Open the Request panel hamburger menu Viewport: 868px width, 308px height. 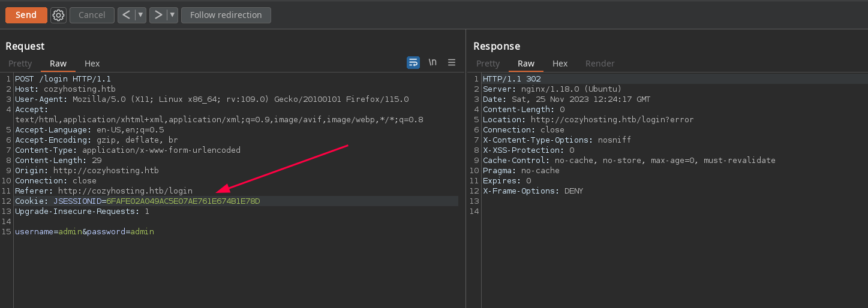(452, 62)
